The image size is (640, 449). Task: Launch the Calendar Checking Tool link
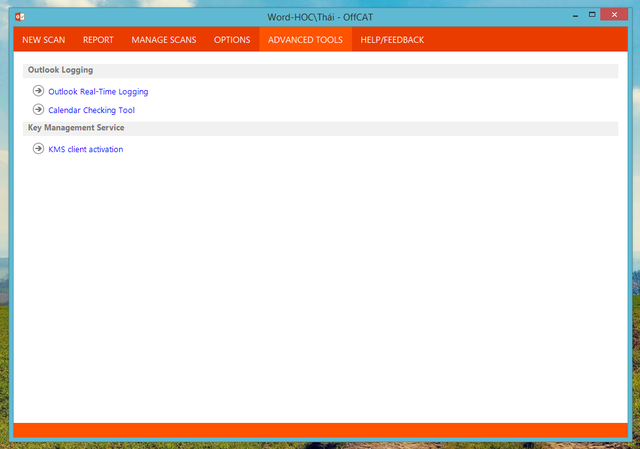pos(91,111)
